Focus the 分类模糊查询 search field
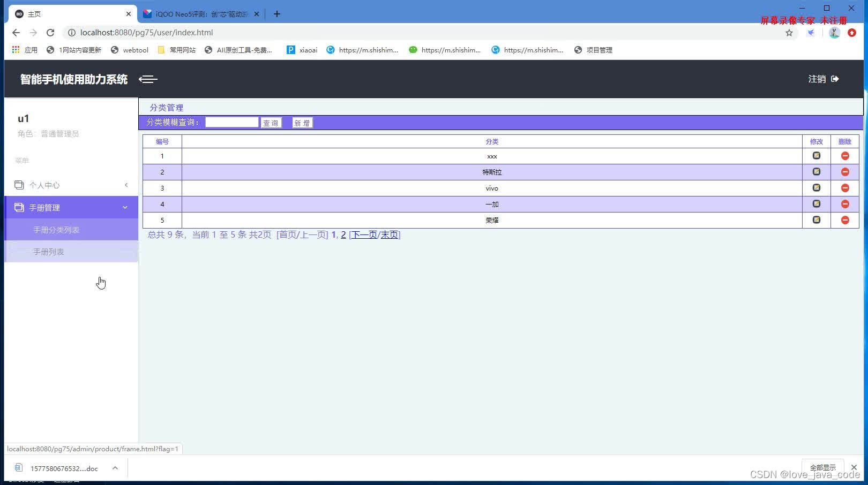Image resolution: width=868 pixels, height=485 pixels. (232, 123)
